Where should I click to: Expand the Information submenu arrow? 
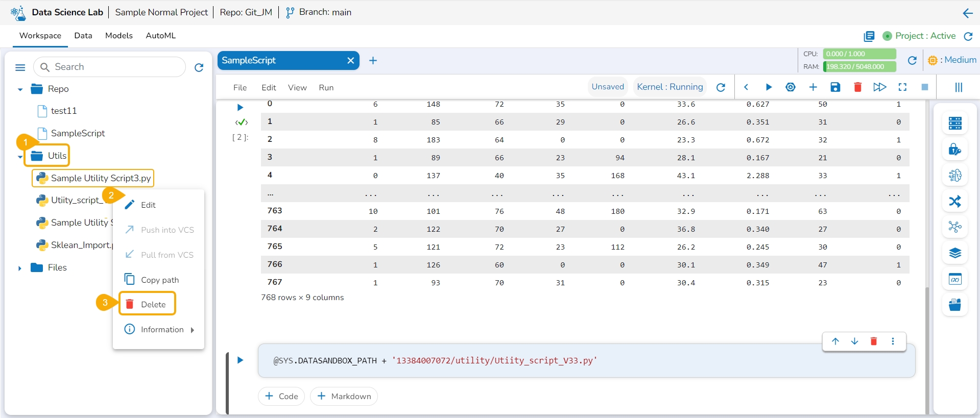point(193,330)
